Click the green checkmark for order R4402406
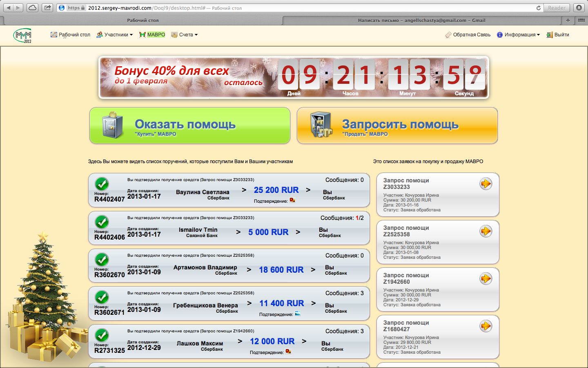 pyautogui.click(x=102, y=222)
